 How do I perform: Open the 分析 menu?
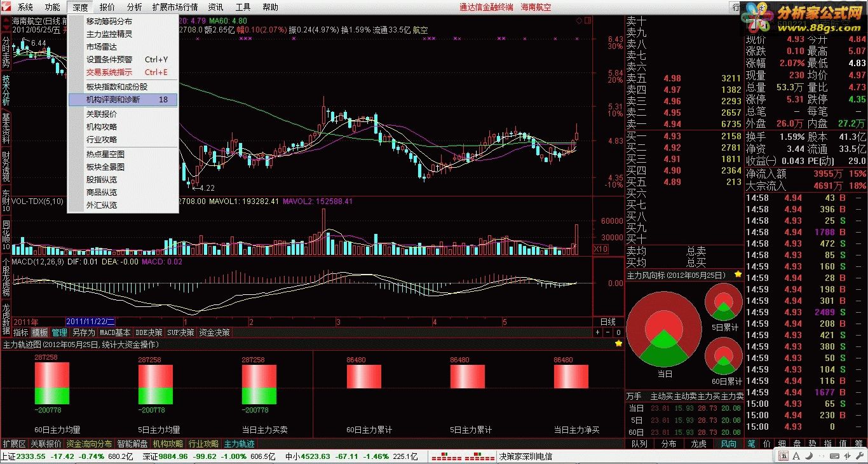coord(135,8)
